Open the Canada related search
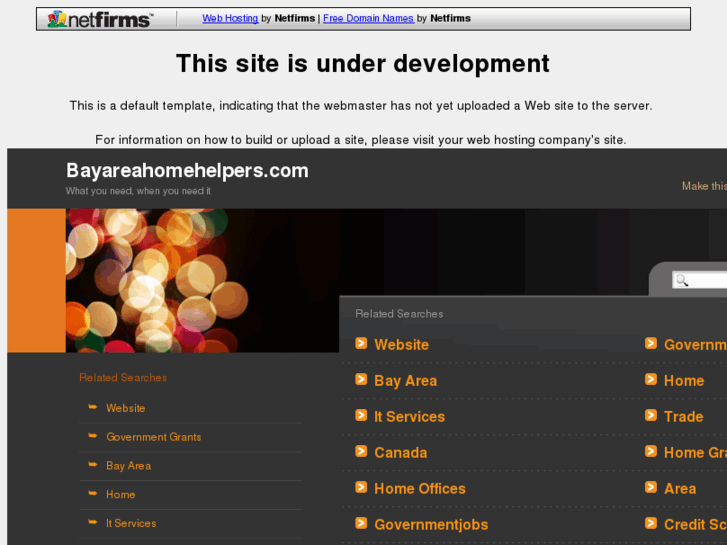 [401, 453]
